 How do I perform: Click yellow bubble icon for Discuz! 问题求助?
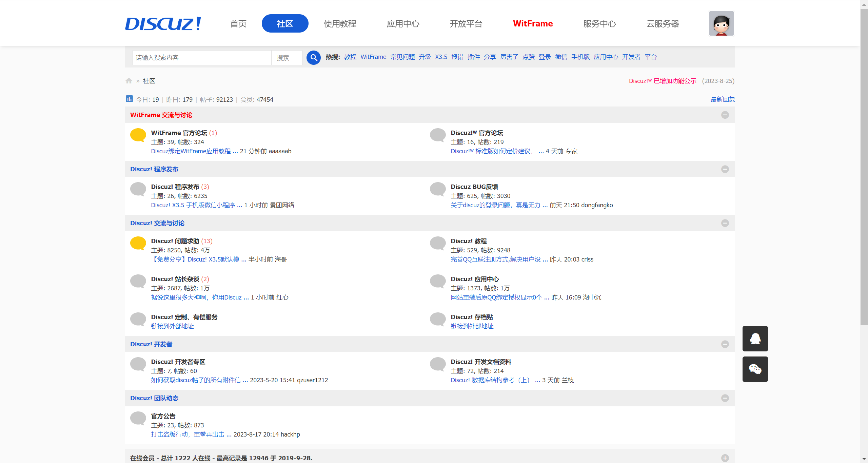138,243
